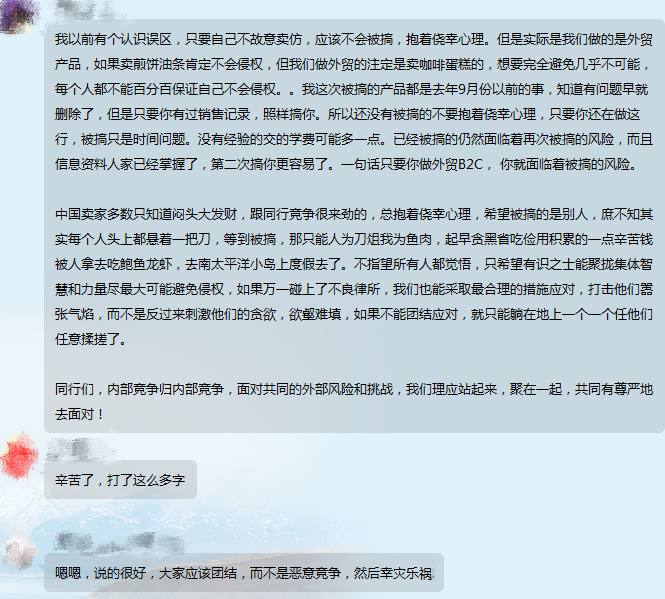Image resolution: width=665 pixels, height=599 pixels.
Task: Click the blurred username above the "嗯嗯" message
Action: (120, 543)
